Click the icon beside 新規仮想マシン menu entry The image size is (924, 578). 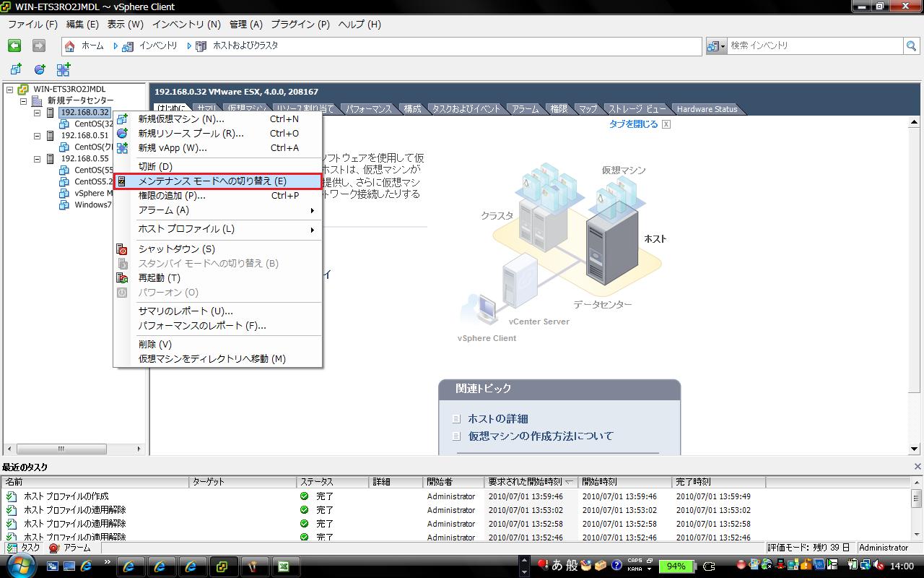pyautogui.click(x=123, y=119)
